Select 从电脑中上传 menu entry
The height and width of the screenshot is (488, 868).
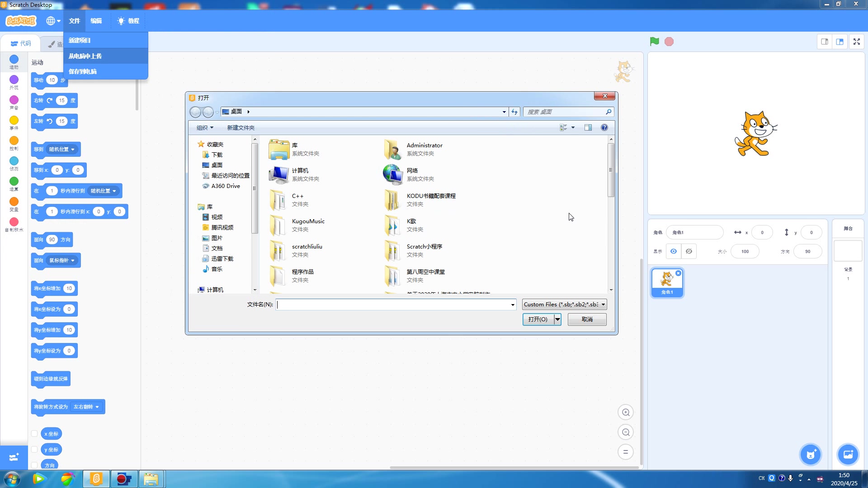click(x=106, y=56)
